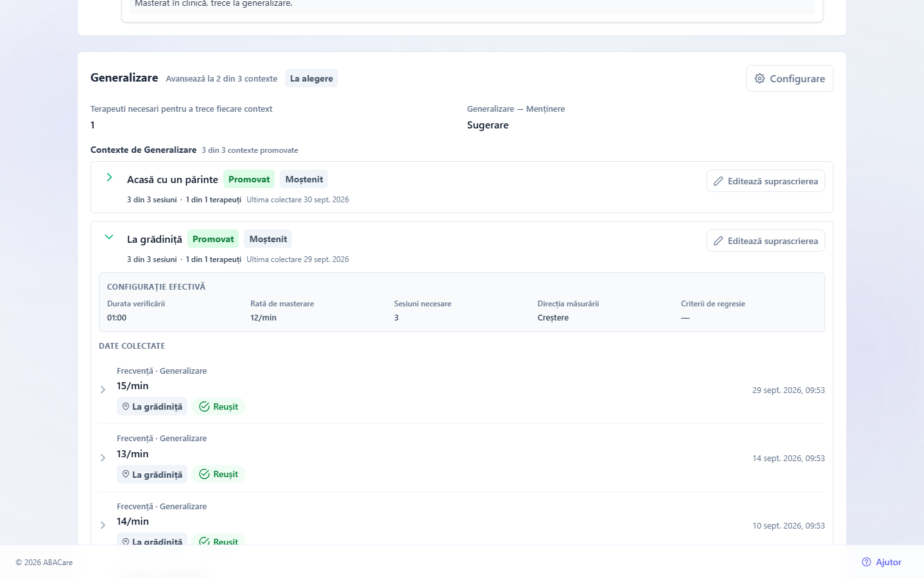Image resolution: width=924 pixels, height=578 pixels.
Task: Click 'Ultima colectare 29 sept. 2026' text
Action: tap(298, 259)
